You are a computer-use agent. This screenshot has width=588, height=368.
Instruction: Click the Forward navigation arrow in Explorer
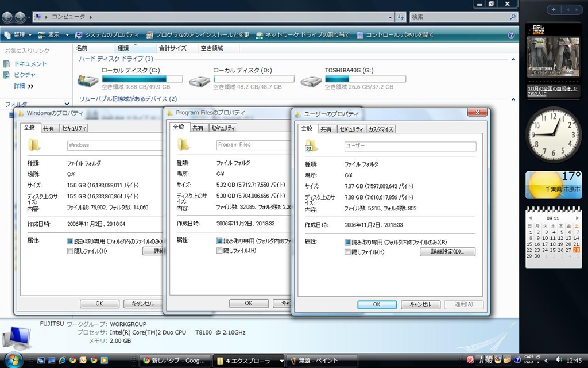tap(20, 17)
